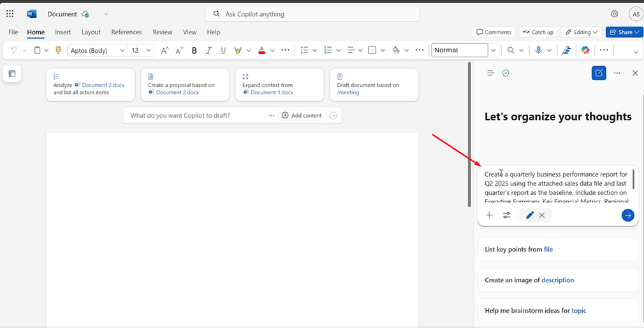Click the 'What do you want Copilot to draft?' field
This screenshot has width=644, height=328.
(x=194, y=115)
